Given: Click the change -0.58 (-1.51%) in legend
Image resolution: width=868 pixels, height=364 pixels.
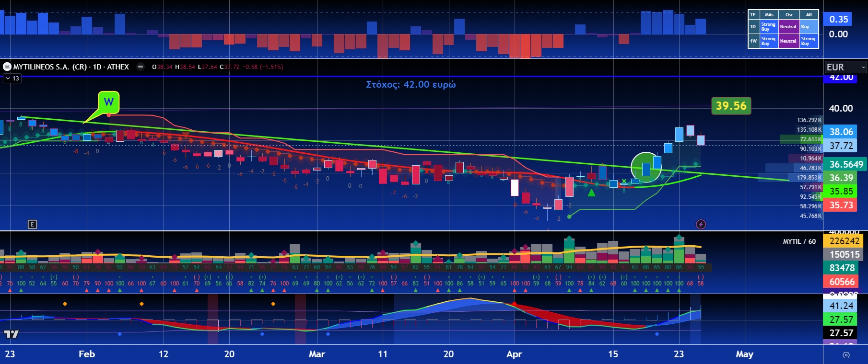Looking at the screenshot, I should [262, 67].
